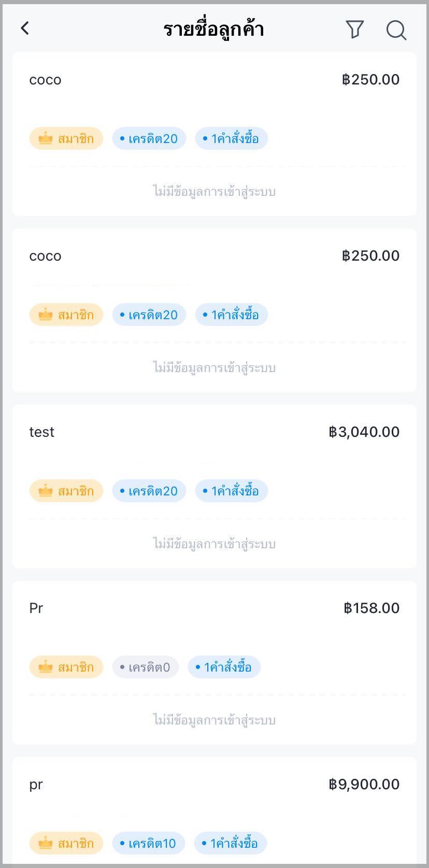The width and height of the screenshot is (429, 868).
Task: Tap the back arrow at top left
Action: coord(25,28)
